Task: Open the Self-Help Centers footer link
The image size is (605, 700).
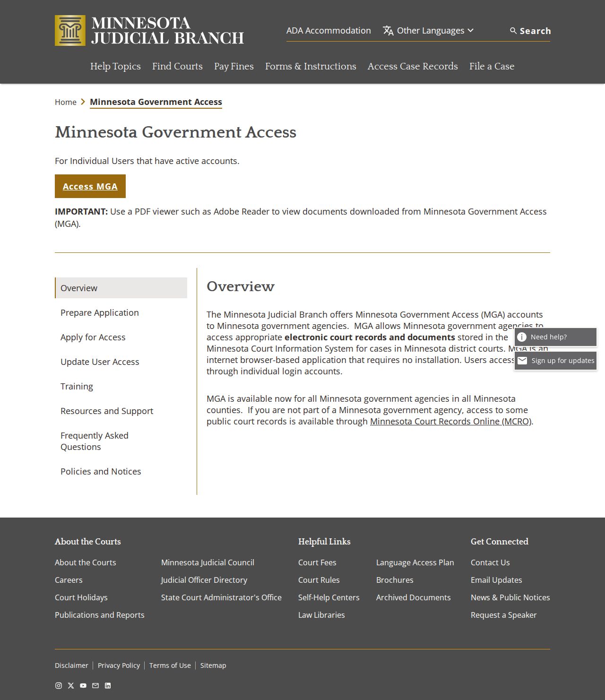Action: (x=328, y=597)
